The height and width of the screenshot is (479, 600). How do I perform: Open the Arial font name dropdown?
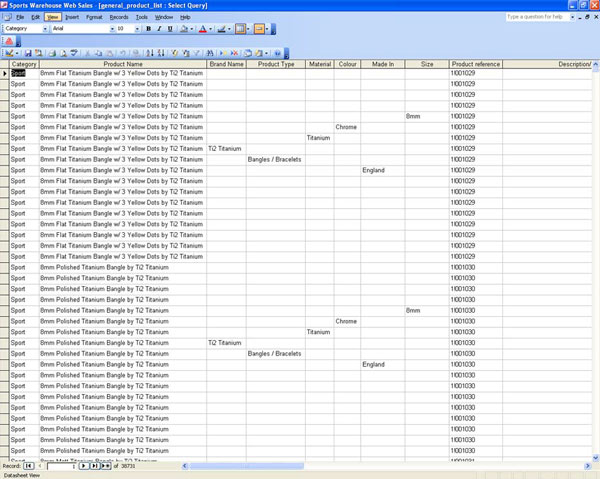point(111,29)
